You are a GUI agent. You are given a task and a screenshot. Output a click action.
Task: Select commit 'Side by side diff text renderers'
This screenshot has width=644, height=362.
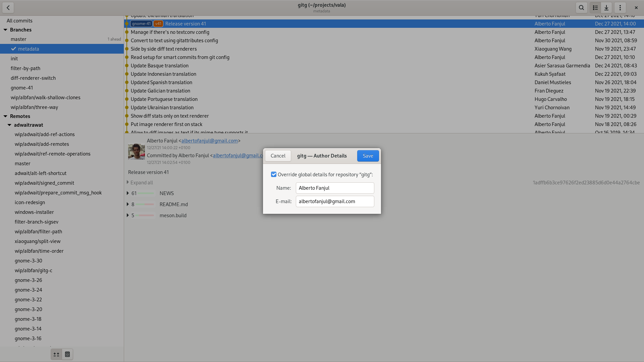pyautogui.click(x=384, y=49)
